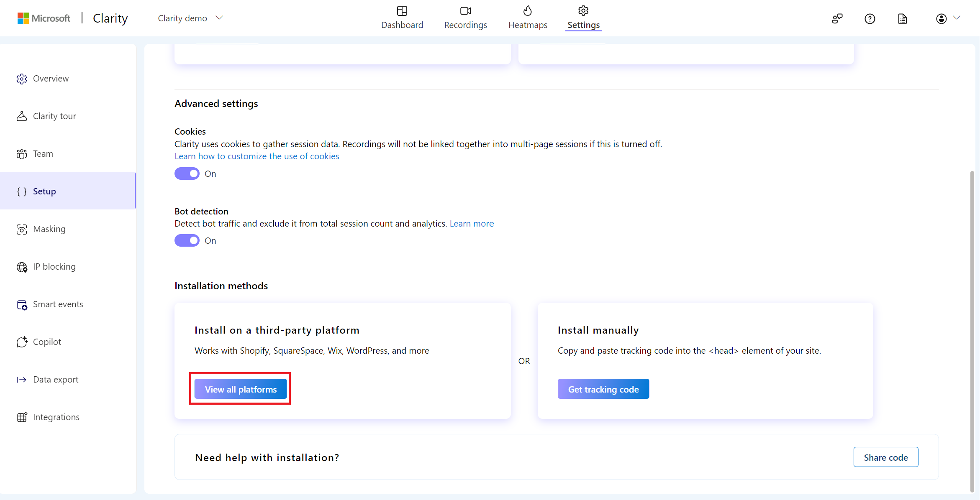
Task: Switch to the Dashboard tab
Action: [403, 18]
